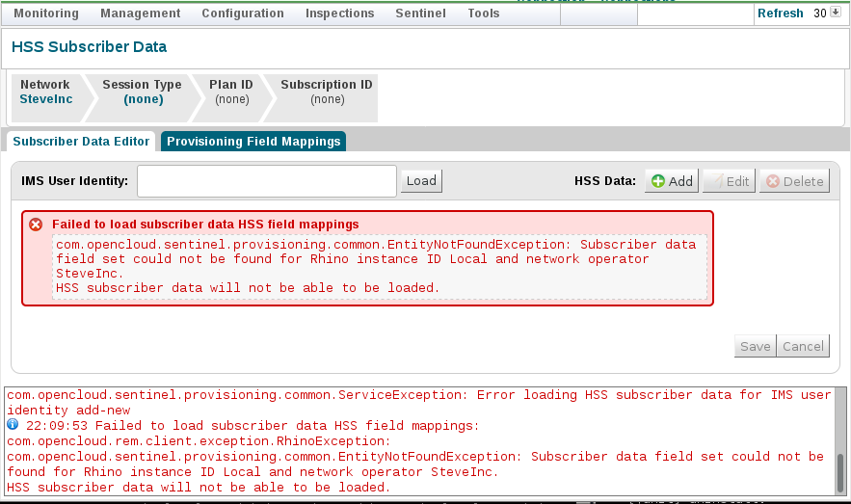Click 'Failed to load subscriber data' error title
Viewport: 851px width, 504px height.
[x=205, y=225]
